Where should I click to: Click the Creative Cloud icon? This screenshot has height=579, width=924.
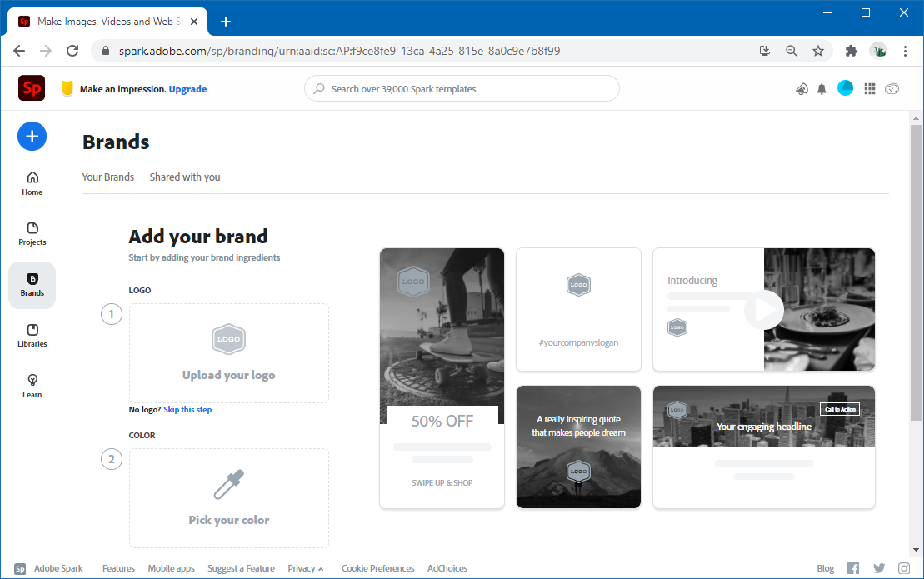point(892,89)
